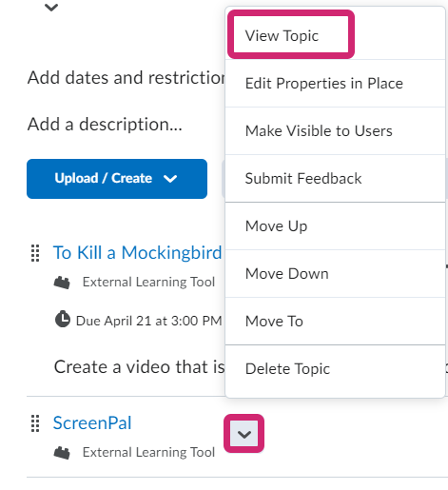
Task: Grab the drag handle beside To Kill a Mockingbird
Action: point(35,253)
